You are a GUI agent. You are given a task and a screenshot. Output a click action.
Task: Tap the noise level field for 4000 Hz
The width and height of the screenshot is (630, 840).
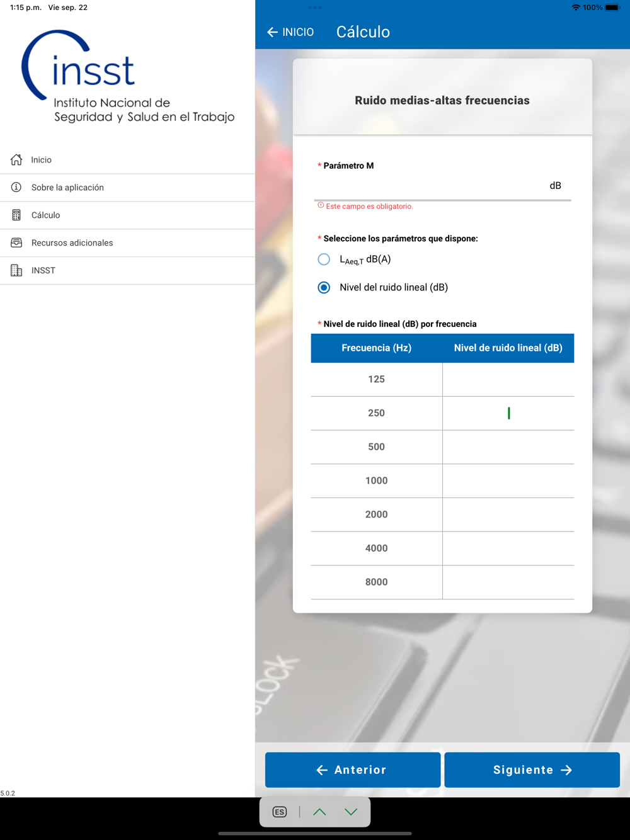click(508, 548)
